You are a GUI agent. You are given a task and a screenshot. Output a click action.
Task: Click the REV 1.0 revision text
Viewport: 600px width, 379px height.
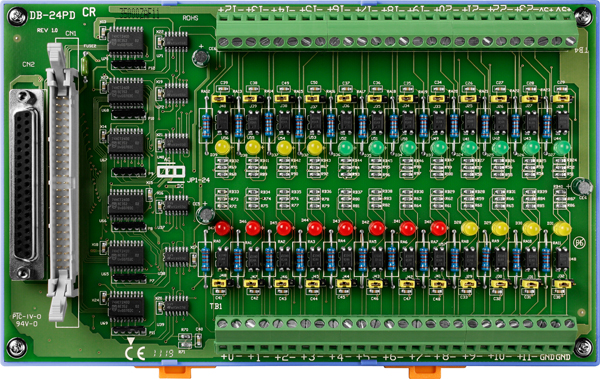(47, 30)
